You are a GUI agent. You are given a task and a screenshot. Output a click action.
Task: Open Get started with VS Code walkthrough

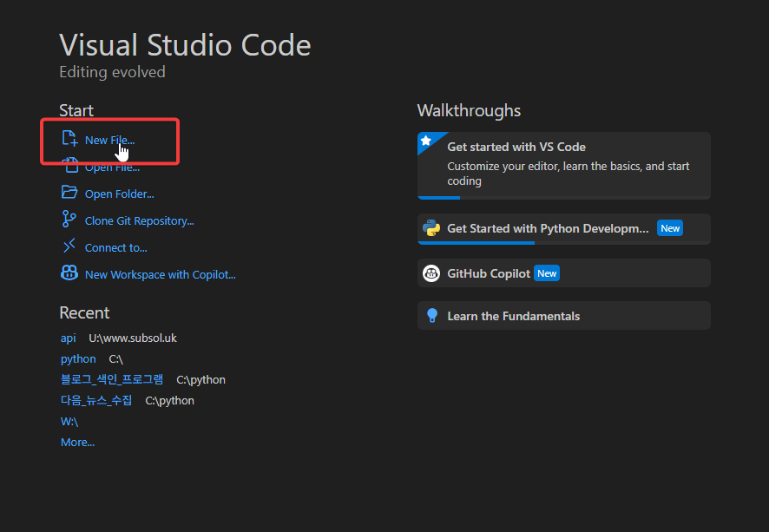click(x=564, y=166)
